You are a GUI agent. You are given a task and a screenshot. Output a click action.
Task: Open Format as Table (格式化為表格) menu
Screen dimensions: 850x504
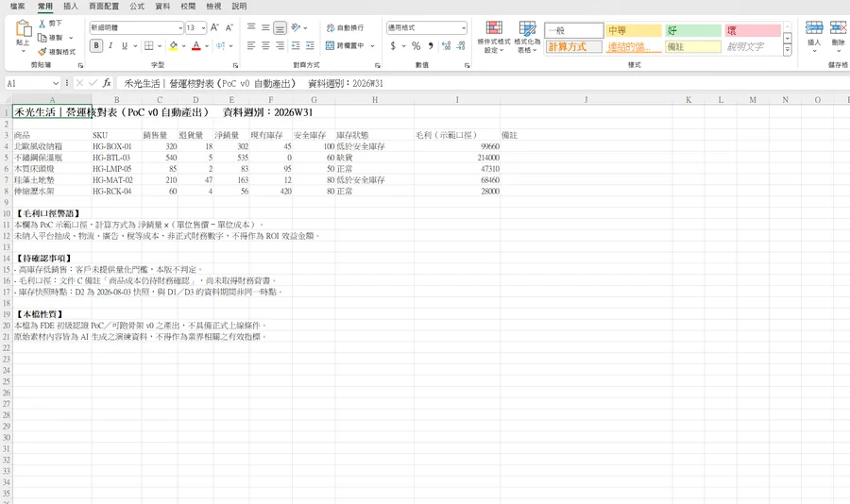point(527,37)
